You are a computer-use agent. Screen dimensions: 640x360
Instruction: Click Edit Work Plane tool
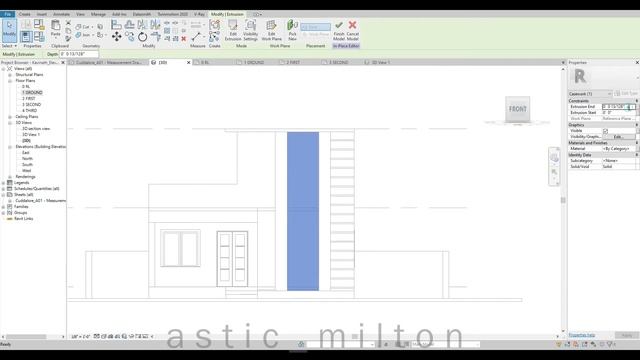pyautogui.click(x=271, y=30)
